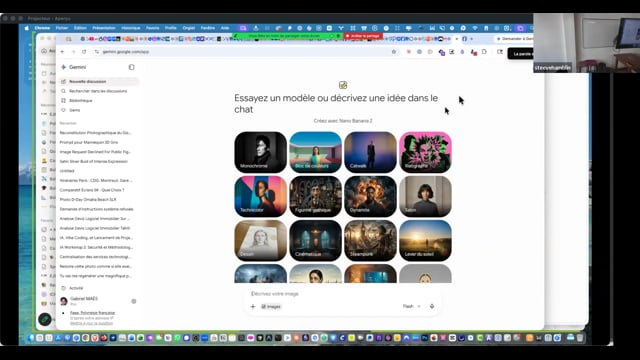Select the Steampunk style template
The height and width of the screenshot is (360, 640).
coord(370,240)
